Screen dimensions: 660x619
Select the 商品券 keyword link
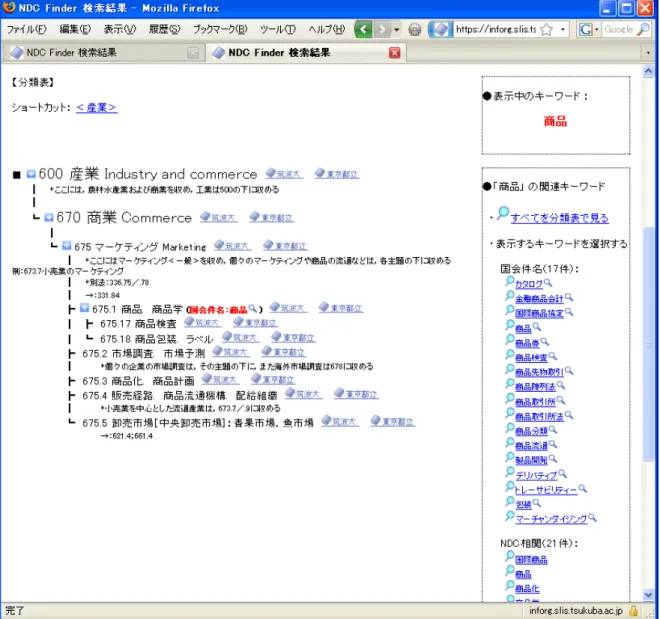[527, 343]
